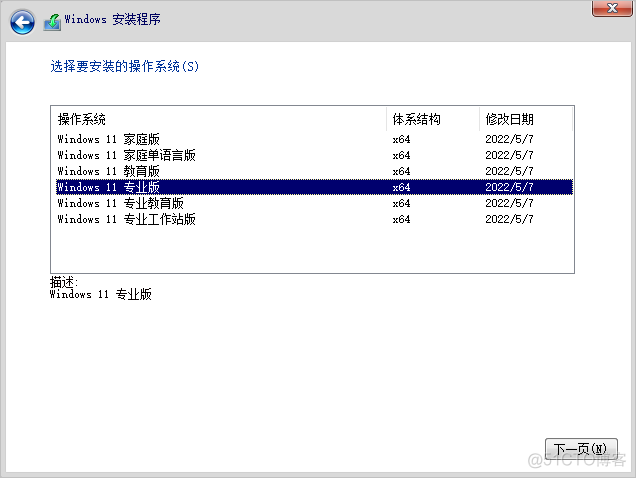Click the 操作系统 column header
This screenshot has height=478, width=636.
(x=219, y=119)
